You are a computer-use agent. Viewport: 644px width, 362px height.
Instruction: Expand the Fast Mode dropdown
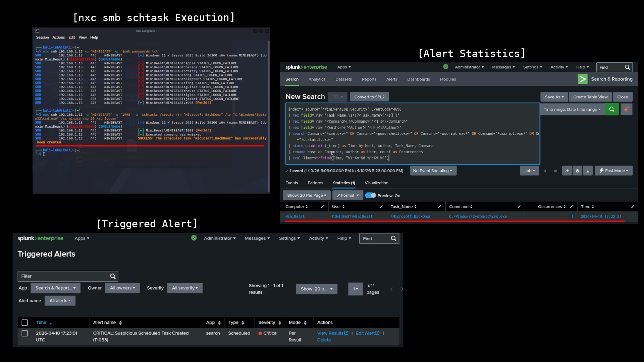pyautogui.click(x=614, y=171)
